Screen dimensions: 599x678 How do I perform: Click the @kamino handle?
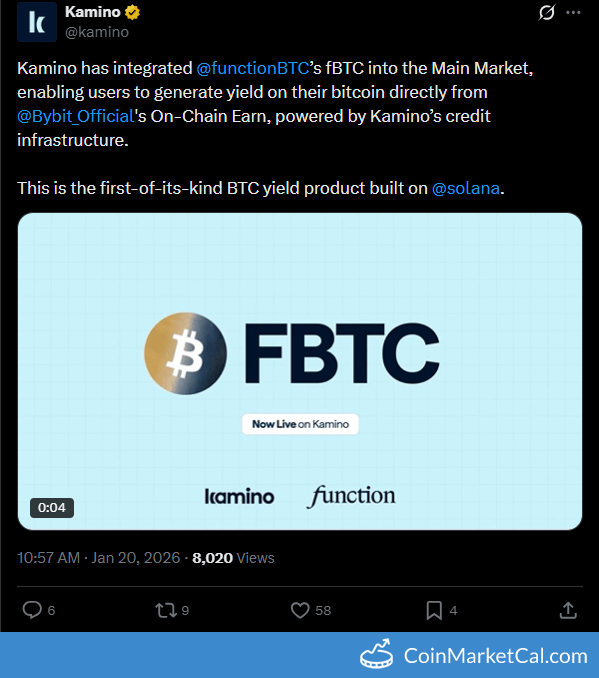97,32
